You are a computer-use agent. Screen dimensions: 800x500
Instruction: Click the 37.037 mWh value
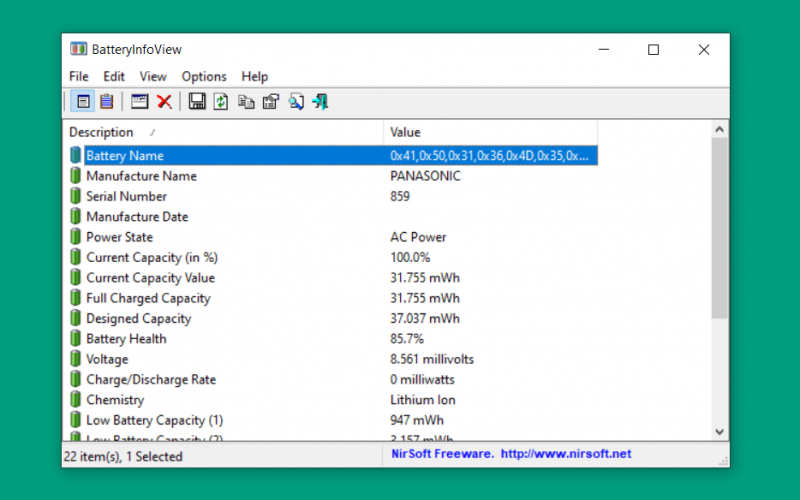pyautogui.click(x=425, y=318)
